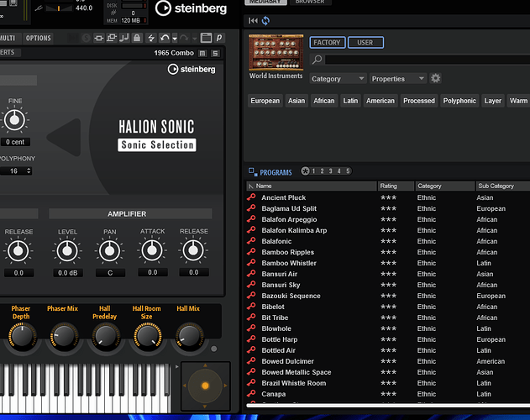The width and height of the screenshot is (530, 420).
Task: Filter by the African tag button
Action: [323, 101]
